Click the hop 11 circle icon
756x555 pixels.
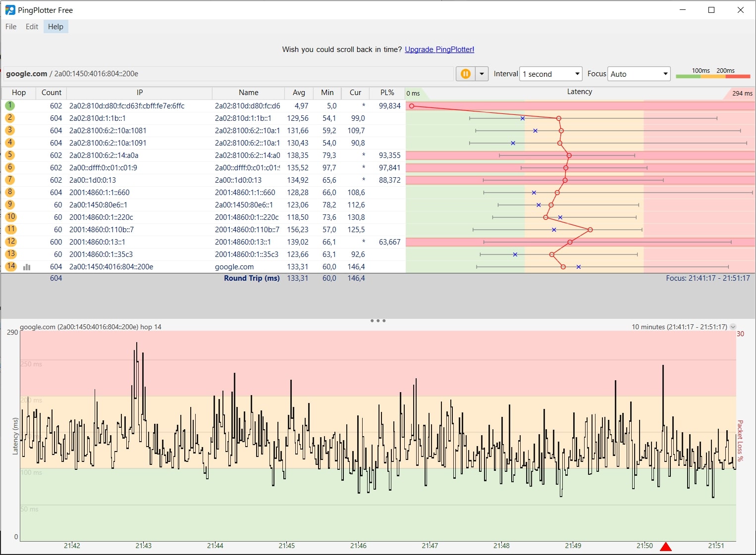click(10, 229)
